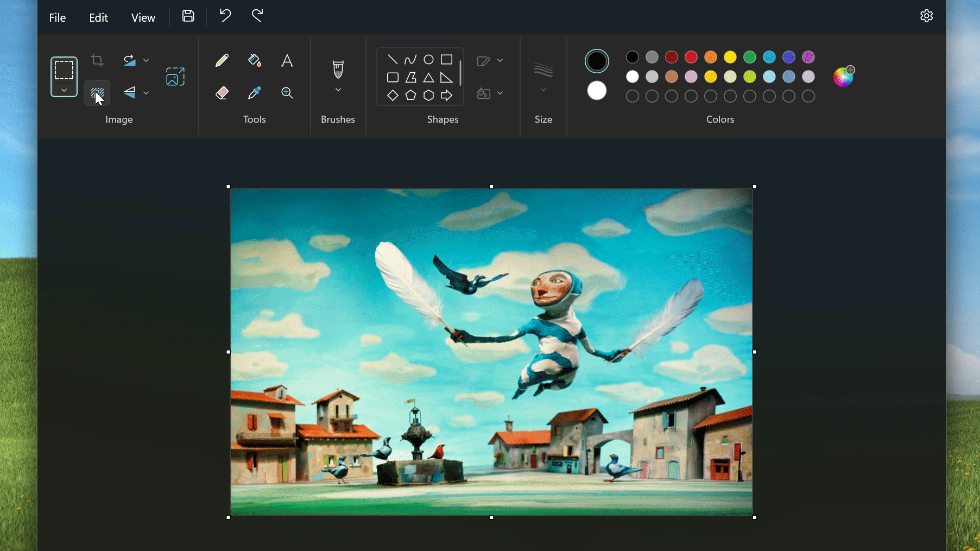This screenshot has width=980, height=551.
Task: Click the Save icon
Action: pos(188,16)
